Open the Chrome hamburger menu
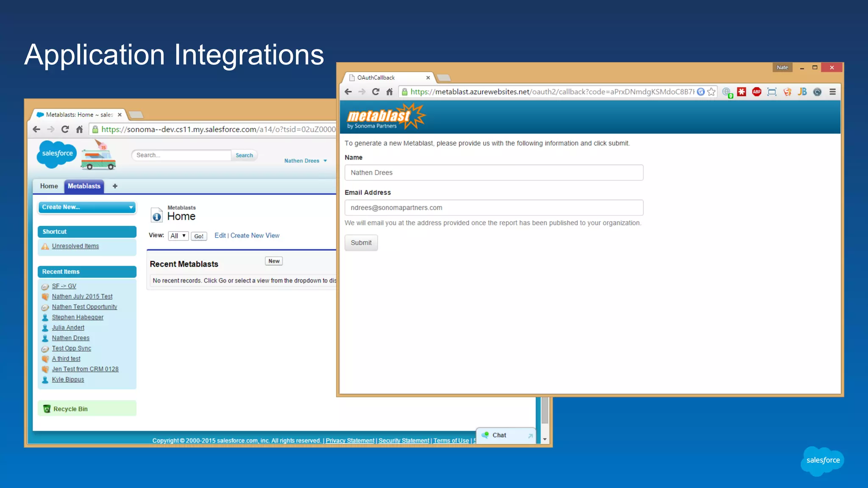The width and height of the screenshot is (868, 488). (x=832, y=92)
